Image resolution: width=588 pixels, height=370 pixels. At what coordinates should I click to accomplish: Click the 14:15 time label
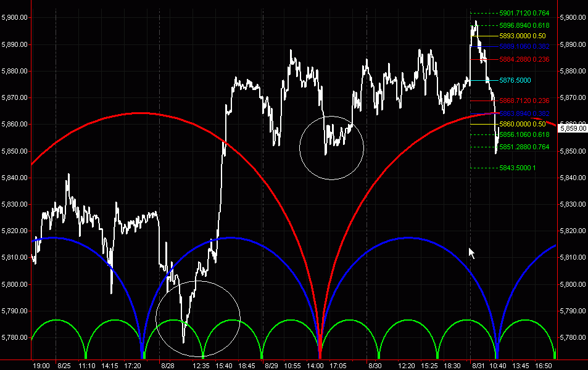110,366
